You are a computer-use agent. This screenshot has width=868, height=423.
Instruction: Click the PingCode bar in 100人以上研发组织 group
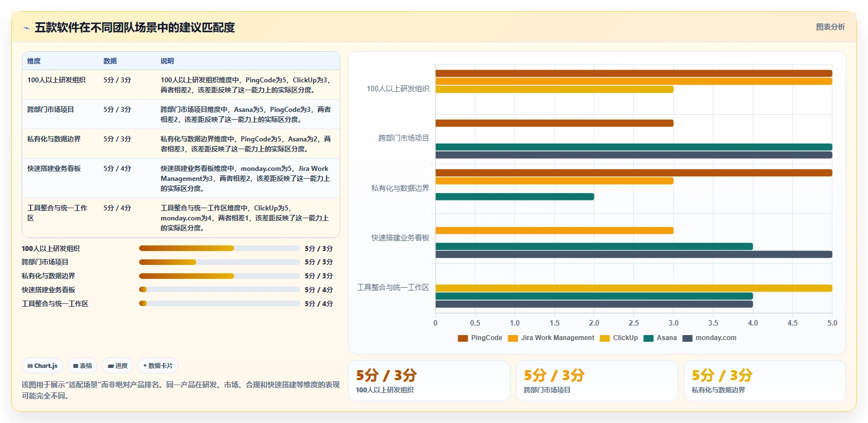click(x=633, y=73)
